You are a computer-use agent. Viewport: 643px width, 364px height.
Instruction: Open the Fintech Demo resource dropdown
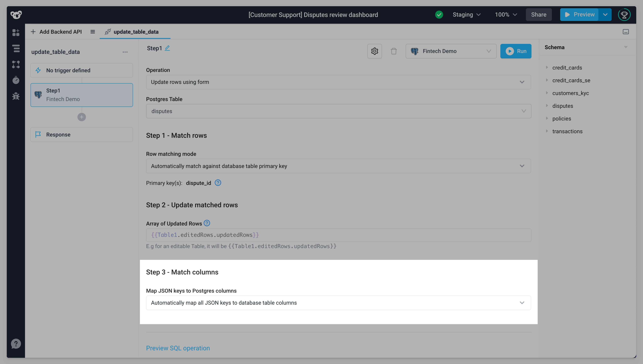pyautogui.click(x=451, y=51)
